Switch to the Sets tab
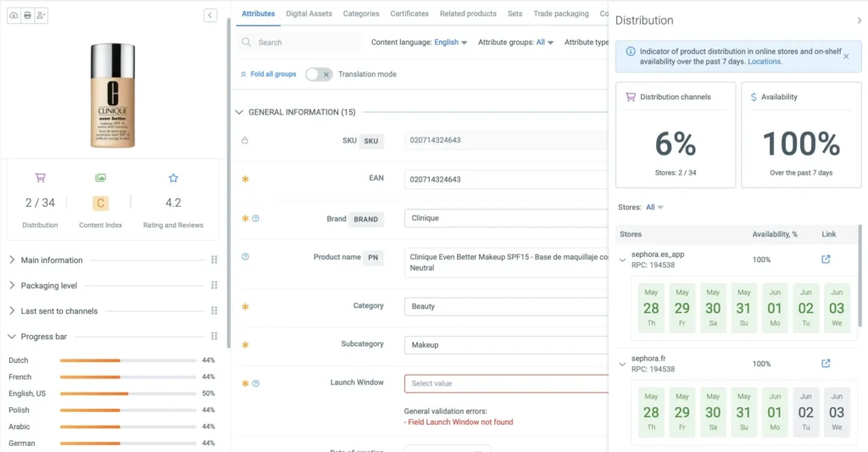The width and height of the screenshot is (868, 452). click(x=515, y=14)
